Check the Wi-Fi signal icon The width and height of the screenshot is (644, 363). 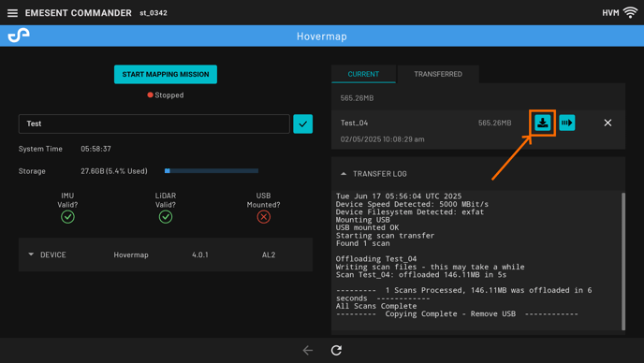click(630, 12)
